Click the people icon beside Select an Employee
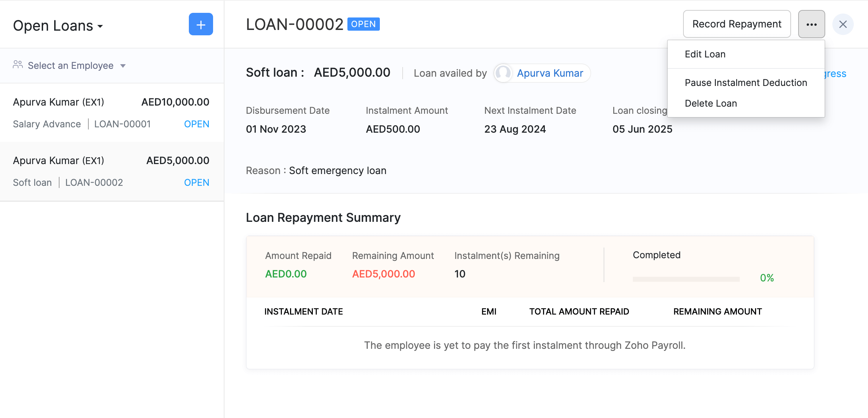 pyautogui.click(x=17, y=65)
